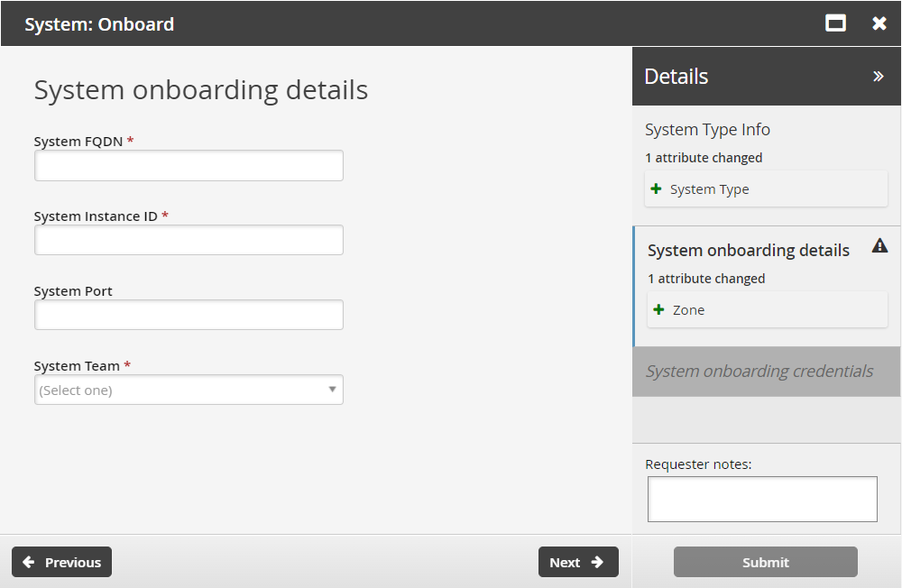902x588 pixels.
Task: Click the warning triangle on onboarding details
Action: pos(879,246)
